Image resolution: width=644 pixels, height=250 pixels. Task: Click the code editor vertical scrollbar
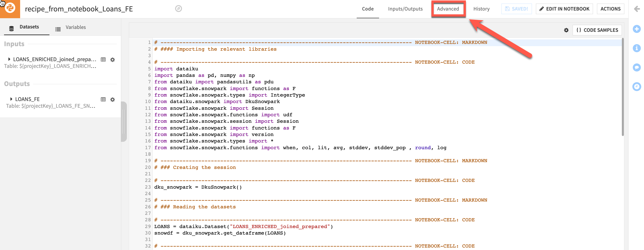623,88
